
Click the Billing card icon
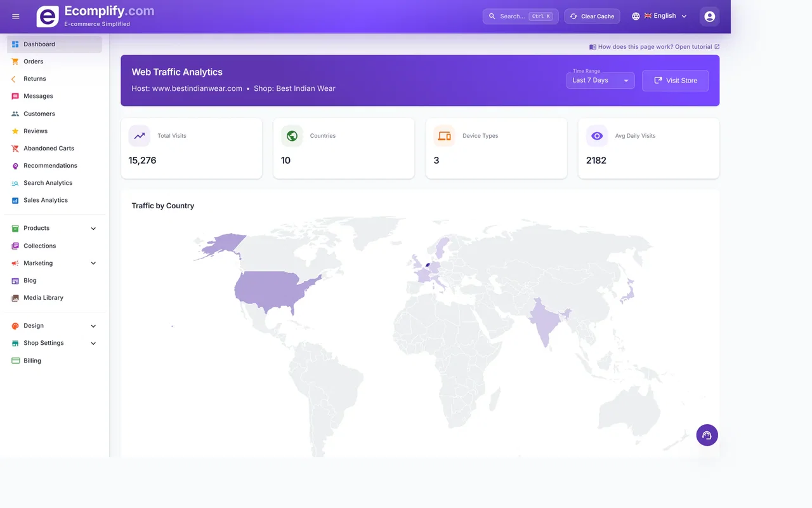tap(15, 361)
